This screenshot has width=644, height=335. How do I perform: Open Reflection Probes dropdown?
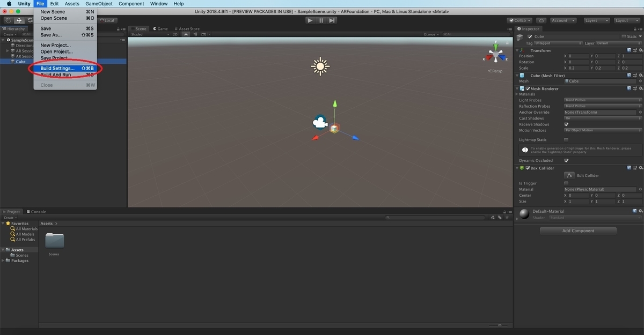(x=603, y=106)
